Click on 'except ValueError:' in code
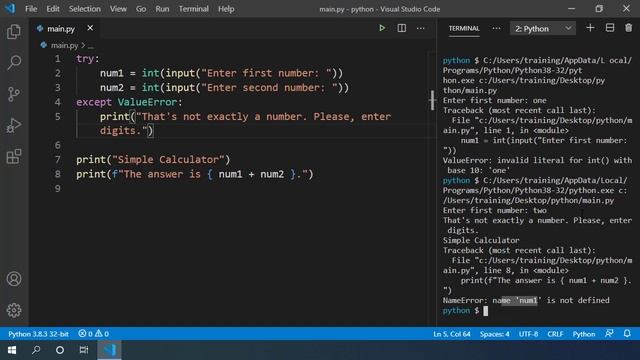The height and width of the screenshot is (360, 640). [129, 102]
